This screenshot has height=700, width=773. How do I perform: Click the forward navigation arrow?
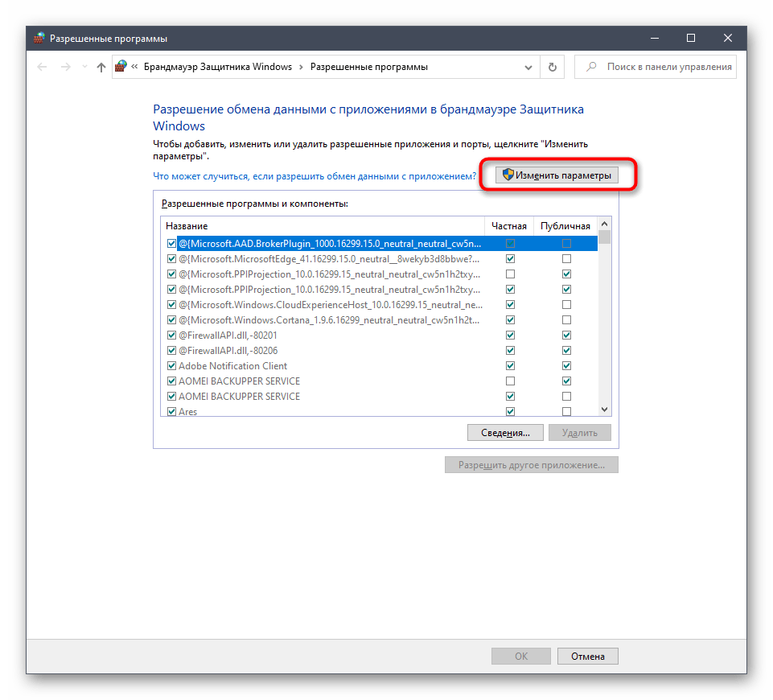[x=66, y=68]
